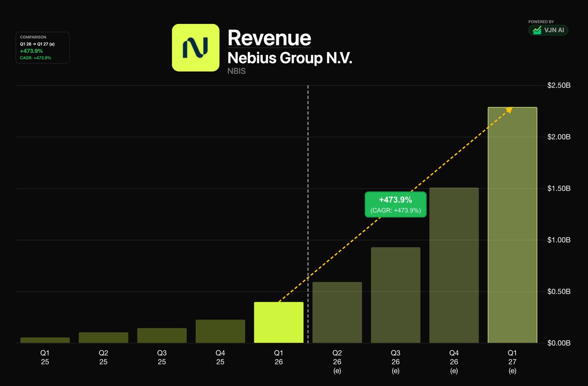Click the "$1.00B" axis label

559,240
